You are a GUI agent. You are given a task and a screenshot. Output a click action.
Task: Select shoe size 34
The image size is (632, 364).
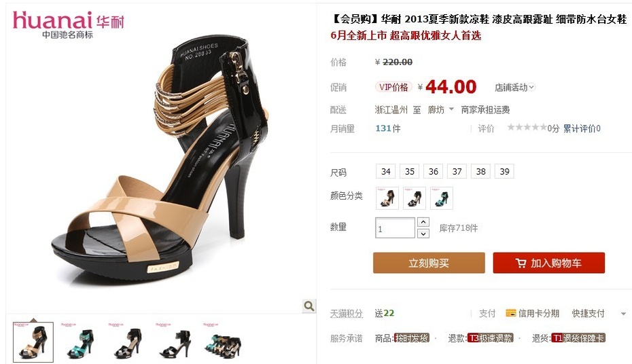pos(386,172)
